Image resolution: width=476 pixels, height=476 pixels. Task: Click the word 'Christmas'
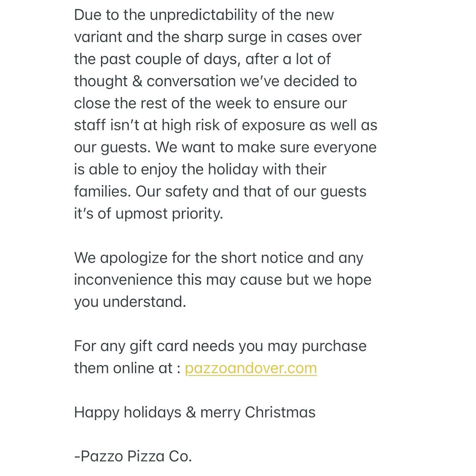[280, 412]
